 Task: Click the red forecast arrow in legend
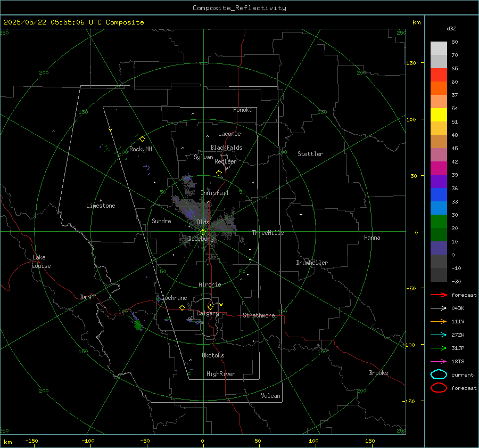click(439, 295)
